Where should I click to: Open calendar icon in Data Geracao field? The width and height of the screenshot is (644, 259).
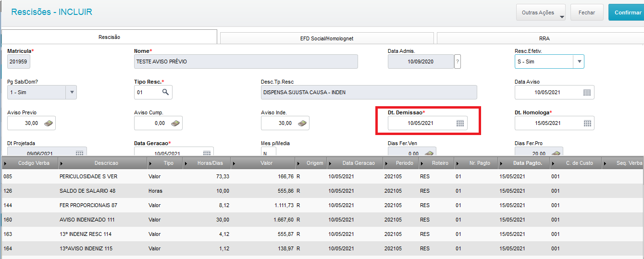[206, 153]
